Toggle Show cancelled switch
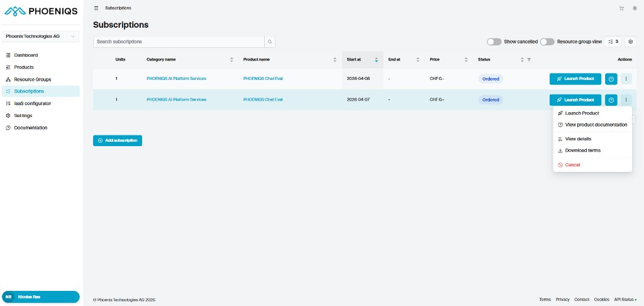 (494, 42)
